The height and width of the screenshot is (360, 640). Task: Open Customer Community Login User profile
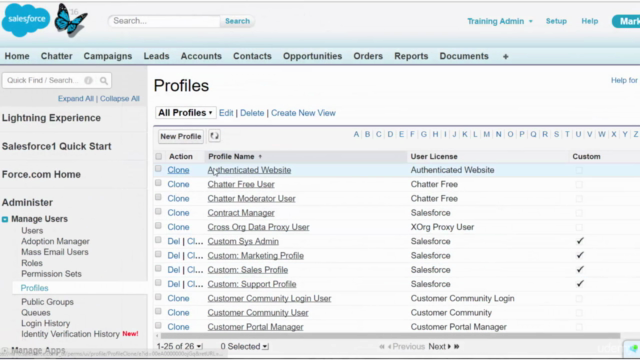pyautogui.click(x=269, y=298)
